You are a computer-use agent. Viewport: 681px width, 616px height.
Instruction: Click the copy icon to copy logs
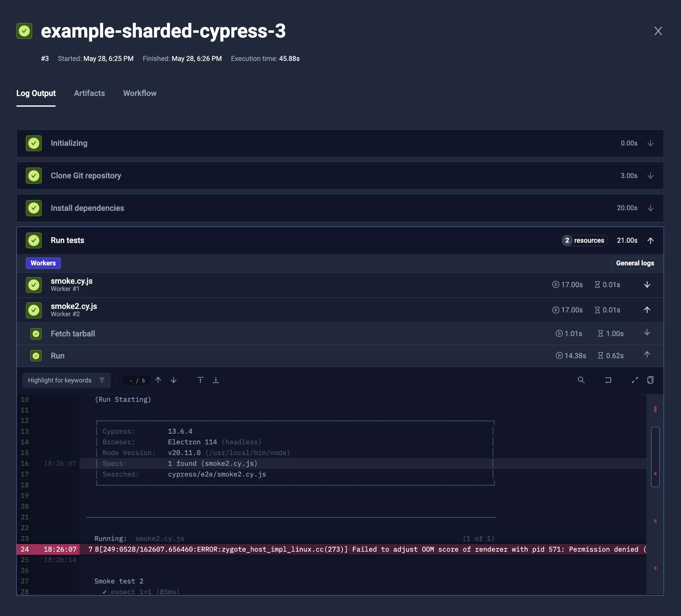click(x=649, y=380)
